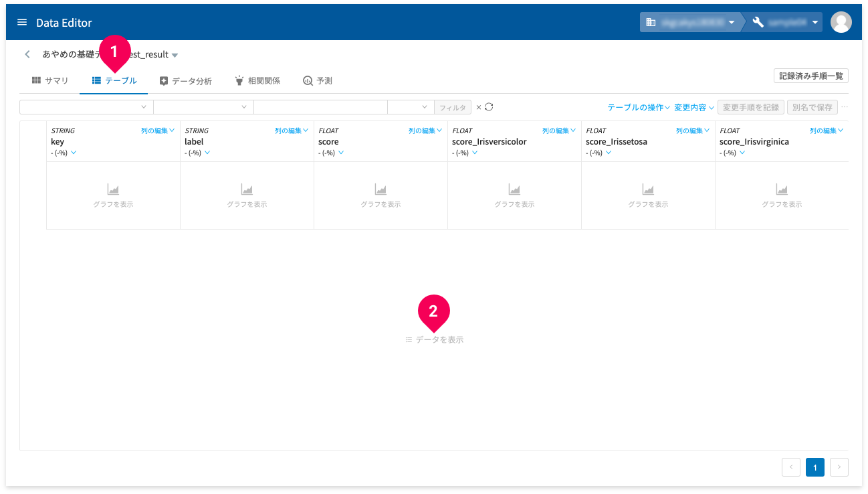
Task: Expand - (-%) stats under score_Irissetosa
Action: [609, 153]
